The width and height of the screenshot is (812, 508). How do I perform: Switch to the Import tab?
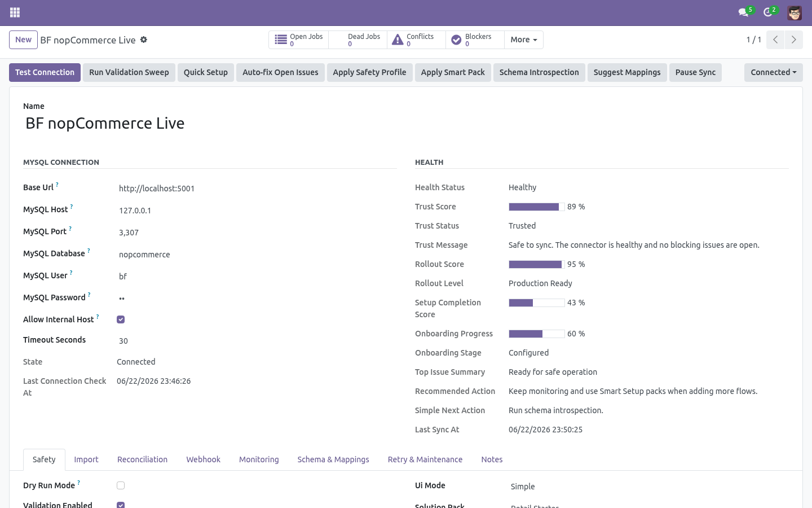tap(86, 459)
